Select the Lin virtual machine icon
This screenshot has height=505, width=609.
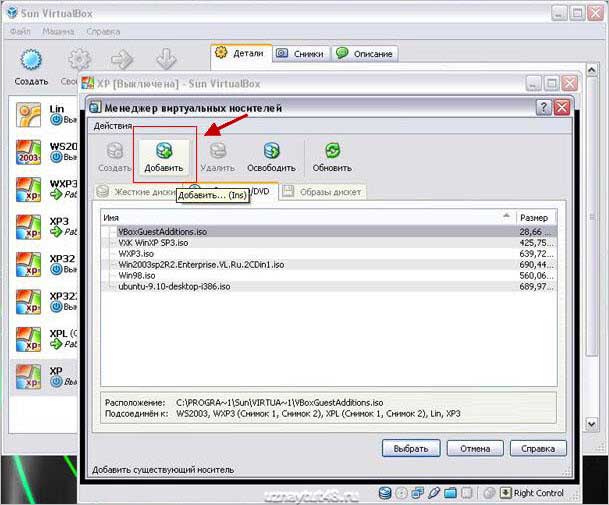(x=28, y=115)
